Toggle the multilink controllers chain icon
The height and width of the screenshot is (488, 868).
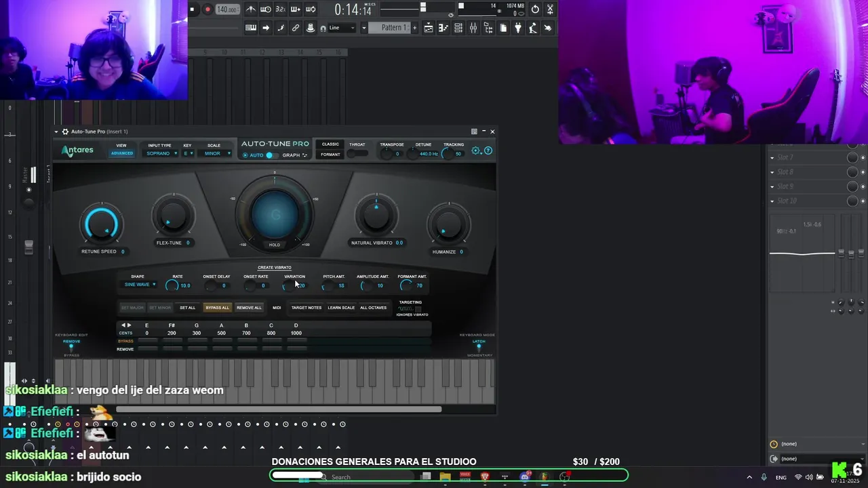point(296,28)
